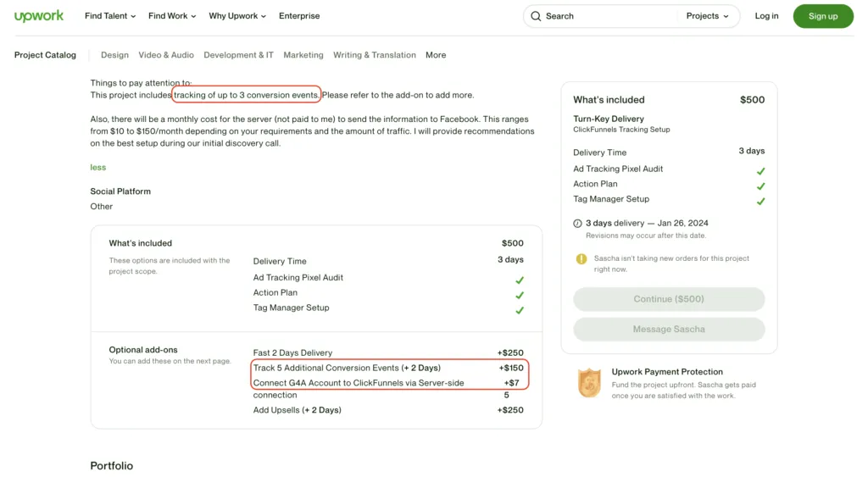Select the Design category
This screenshot has width=868, height=477.
[114, 55]
